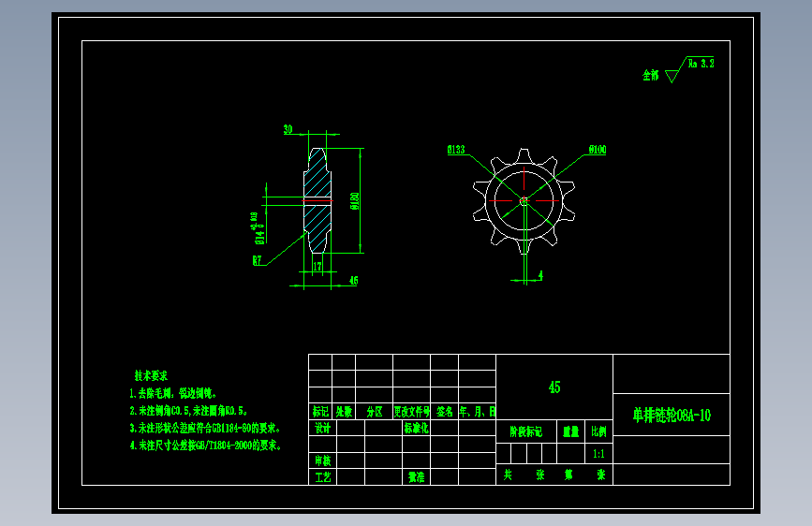Select the 技术要求 heading
Image resolution: width=812 pixels, height=526 pixels.
coord(151,375)
